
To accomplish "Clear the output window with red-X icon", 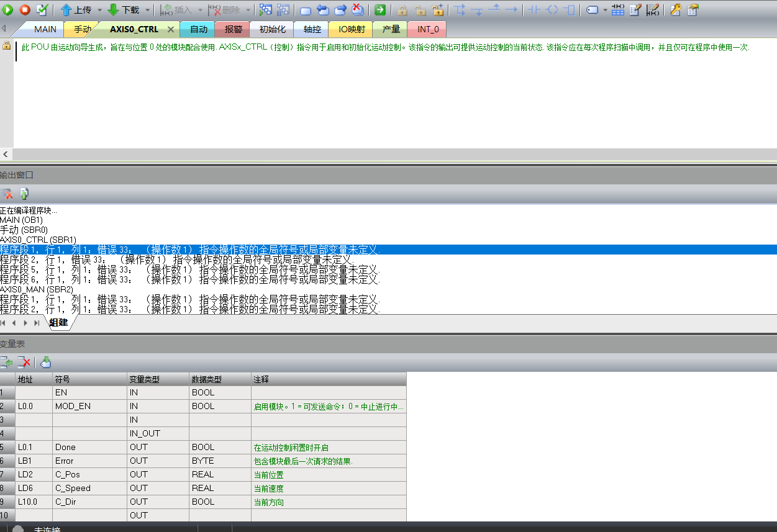I will coord(7,194).
